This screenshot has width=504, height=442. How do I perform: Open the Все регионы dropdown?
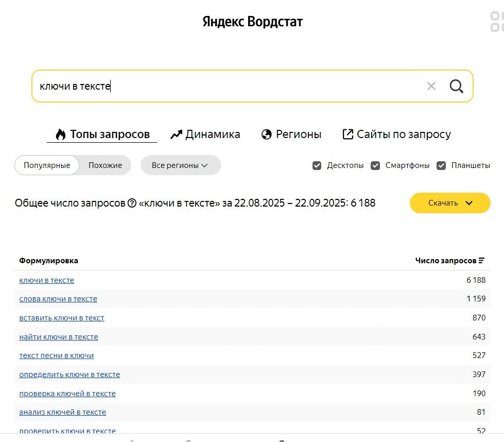click(x=181, y=165)
